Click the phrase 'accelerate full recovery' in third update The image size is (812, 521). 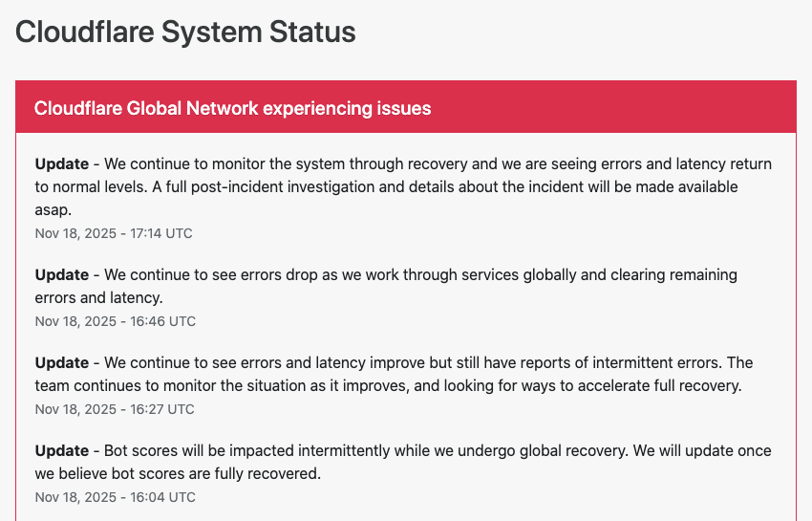[659, 385]
